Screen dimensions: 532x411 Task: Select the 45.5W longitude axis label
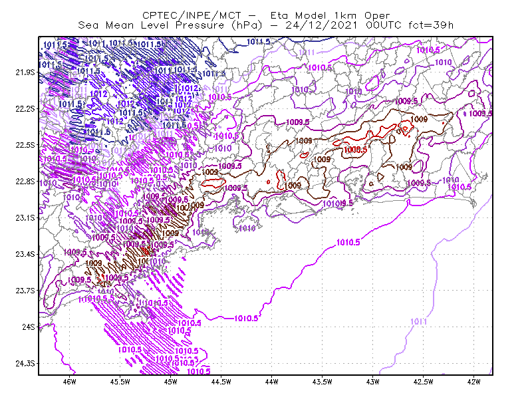tap(120, 382)
